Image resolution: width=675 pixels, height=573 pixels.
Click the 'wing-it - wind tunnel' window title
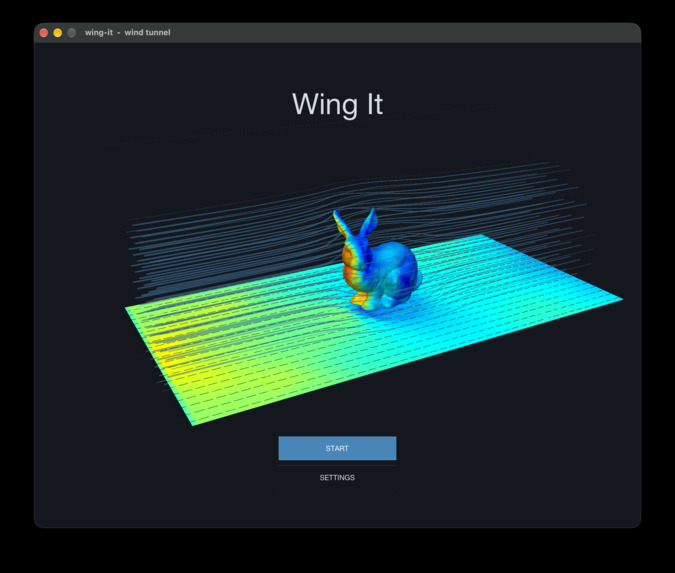pyautogui.click(x=127, y=32)
